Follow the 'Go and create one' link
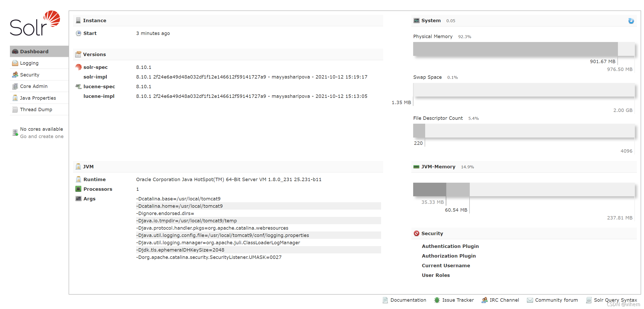This screenshot has width=644, height=309. pyautogui.click(x=42, y=136)
